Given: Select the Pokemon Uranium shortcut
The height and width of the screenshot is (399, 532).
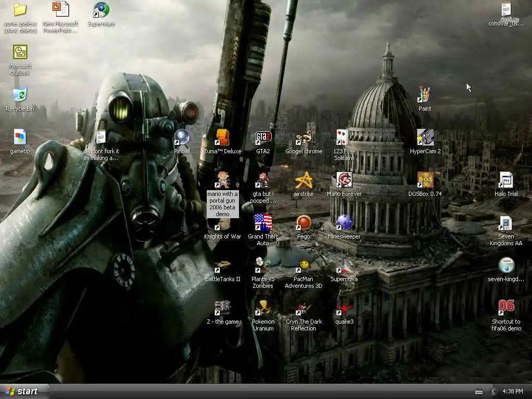Looking at the screenshot, I should [263, 308].
